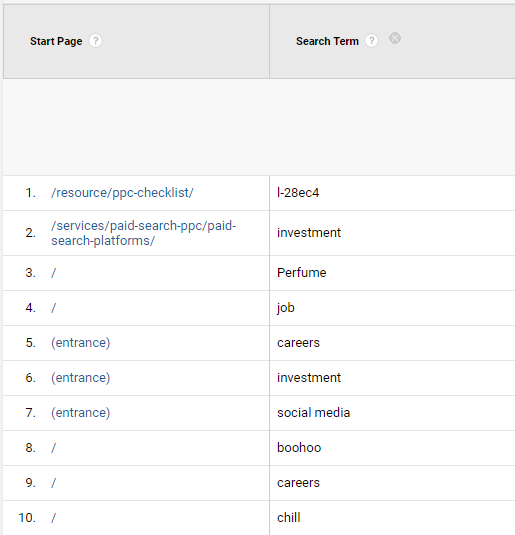
Task: Sort by Start Page column header
Action: (56, 41)
